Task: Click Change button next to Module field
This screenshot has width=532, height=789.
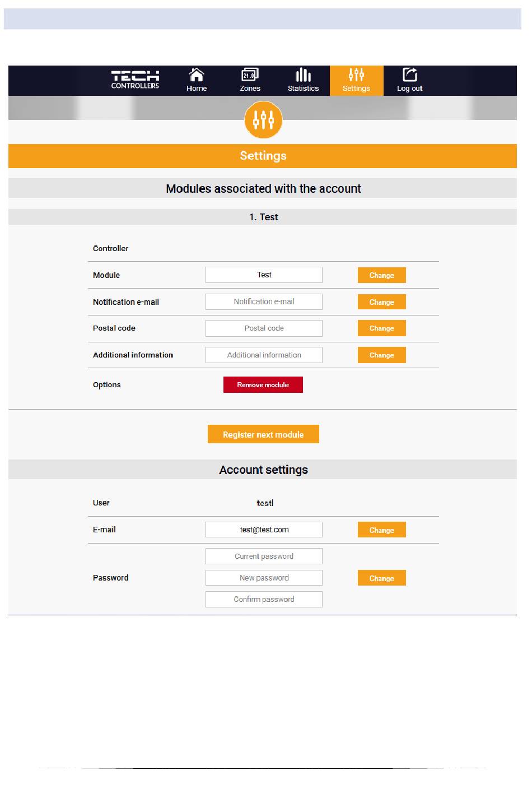Action: point(382,275)
